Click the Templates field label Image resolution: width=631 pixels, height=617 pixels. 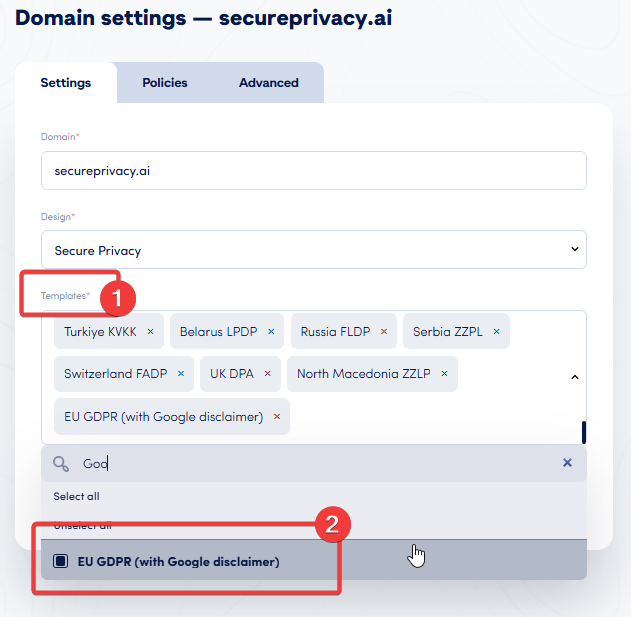[65, 296]
